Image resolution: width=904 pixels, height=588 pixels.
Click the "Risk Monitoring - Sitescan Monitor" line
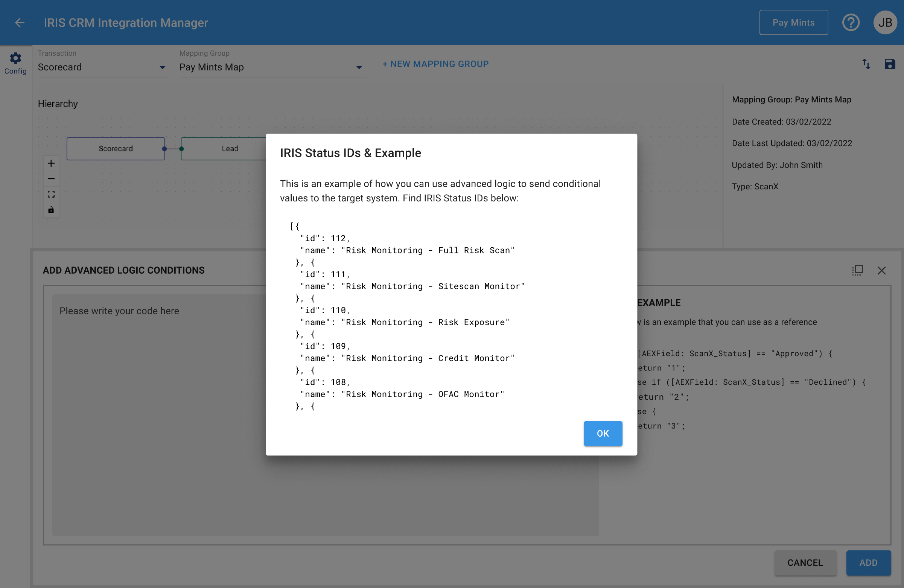click(412, 286)
